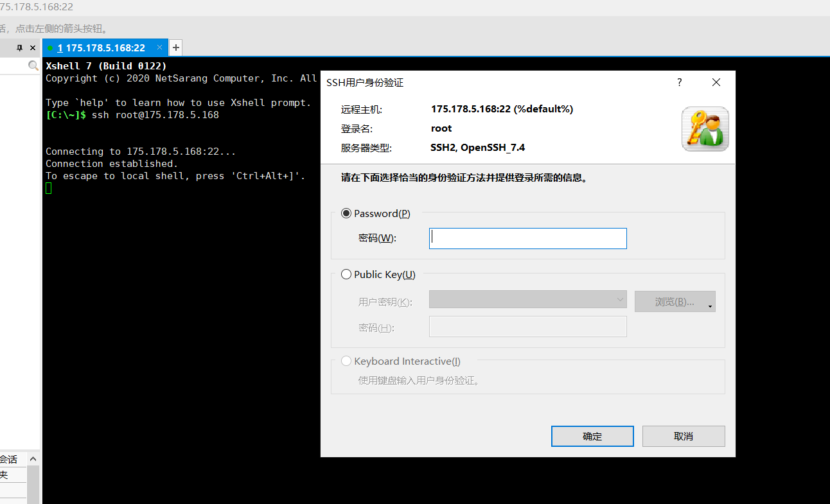Viewport: 830px width, 504px height.
Task: Click the green connection status dot
Action: click(50, 48)
